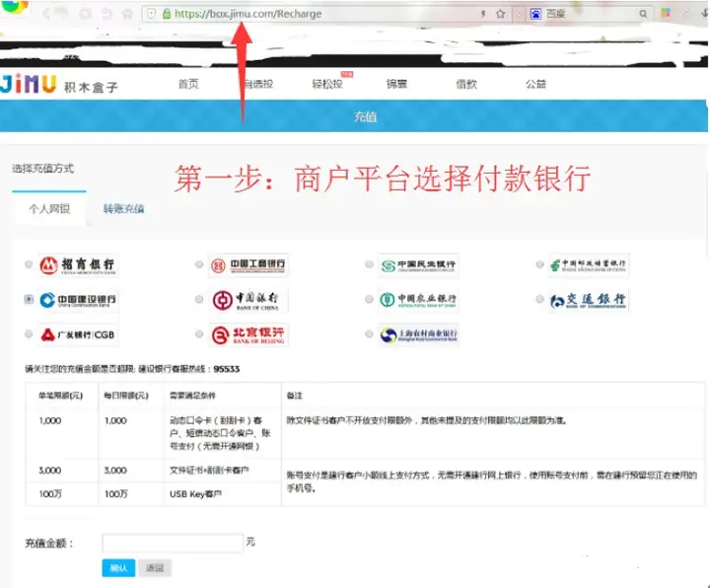
Task: Select the 中国邮政储蓄银行 radio button
Action: click(539, 264)
